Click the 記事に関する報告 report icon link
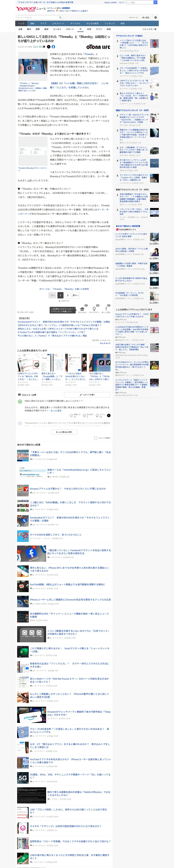Viewport: 174px width, 868px height. [x=26, y=312]
